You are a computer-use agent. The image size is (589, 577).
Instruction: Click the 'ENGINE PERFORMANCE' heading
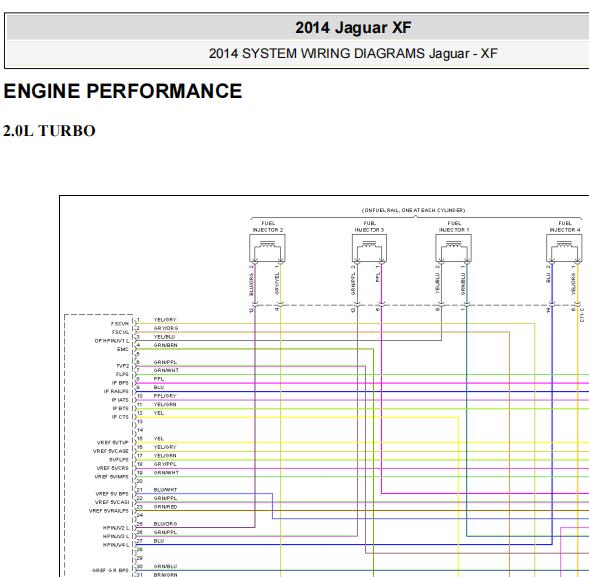(x=123, y=91)
